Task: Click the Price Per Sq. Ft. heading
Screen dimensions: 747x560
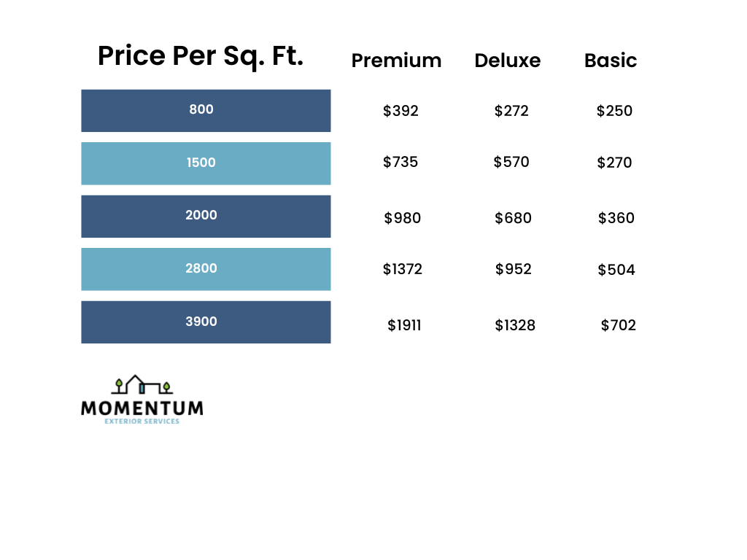Action: click(x=201, y=56)
